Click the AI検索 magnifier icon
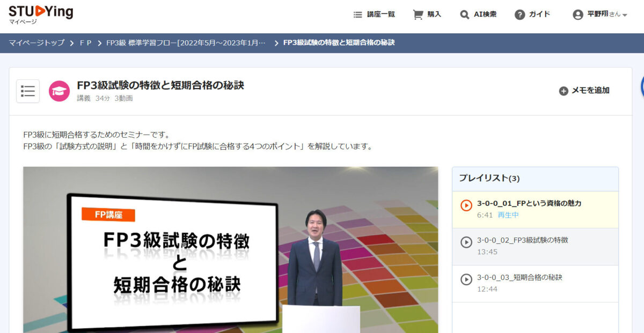The image size is (644, 333). coord(465,14)
